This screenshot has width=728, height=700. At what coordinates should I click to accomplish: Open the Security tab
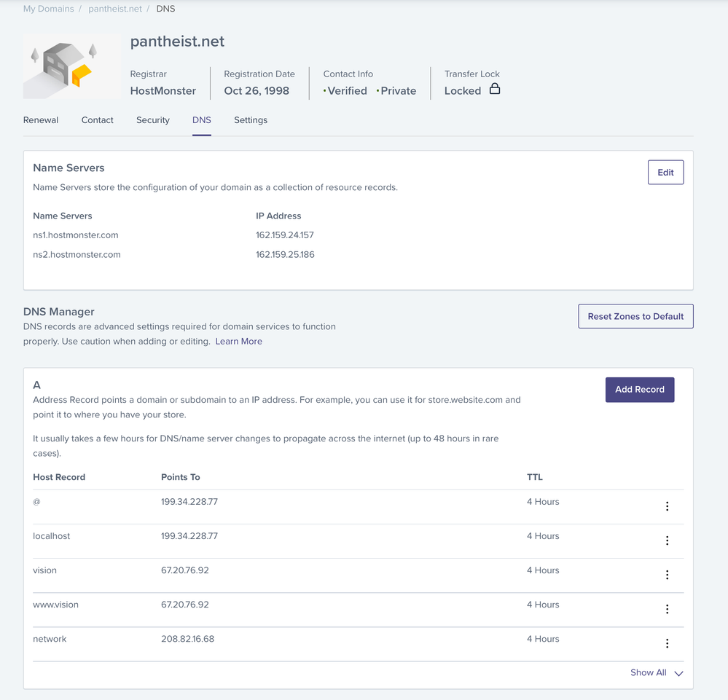153,120
